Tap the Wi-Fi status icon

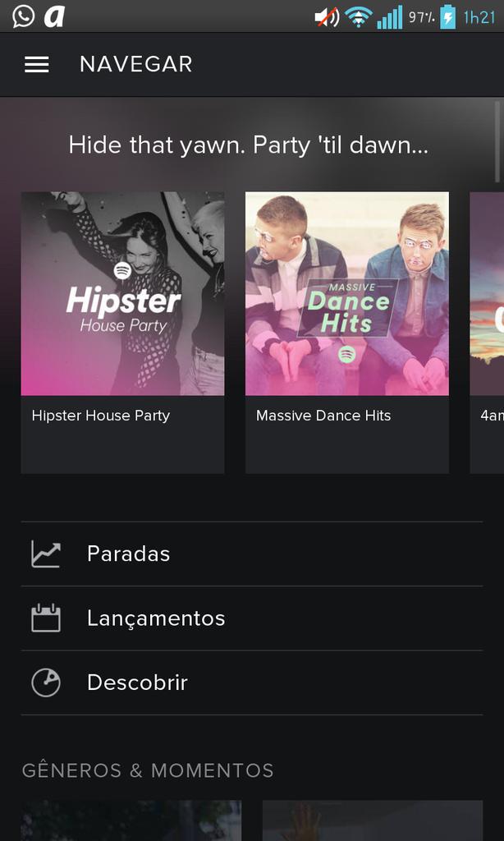358,17
